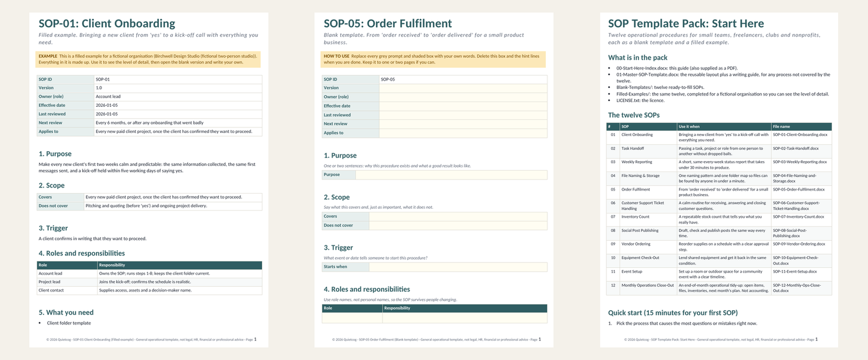This screenshot has height=360, width=868.
Task: Select the 'Blank-Templates/' bullet
Action: point(660,87)
